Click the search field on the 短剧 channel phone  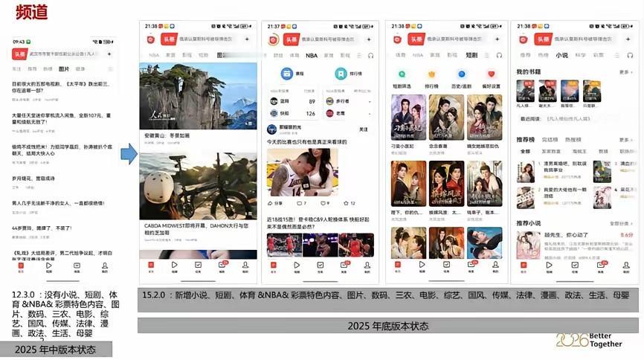pos(454,39)
